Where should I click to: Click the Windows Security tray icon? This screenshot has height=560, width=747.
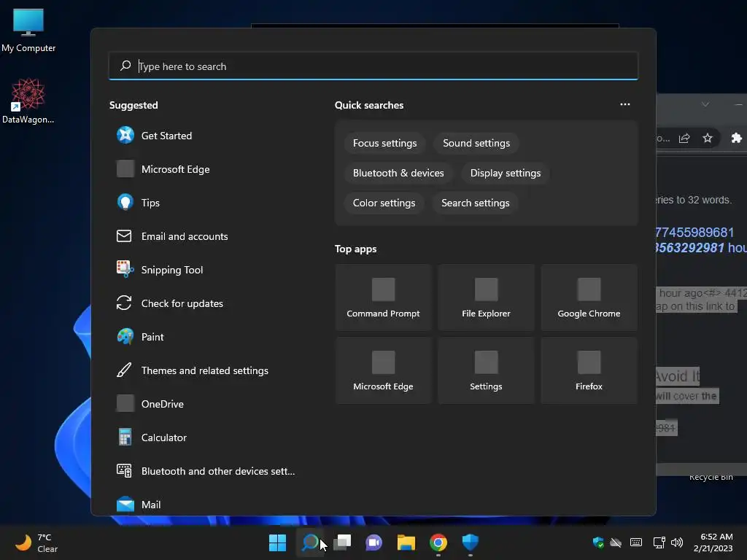pyautogui.click(x=598, y=542)
